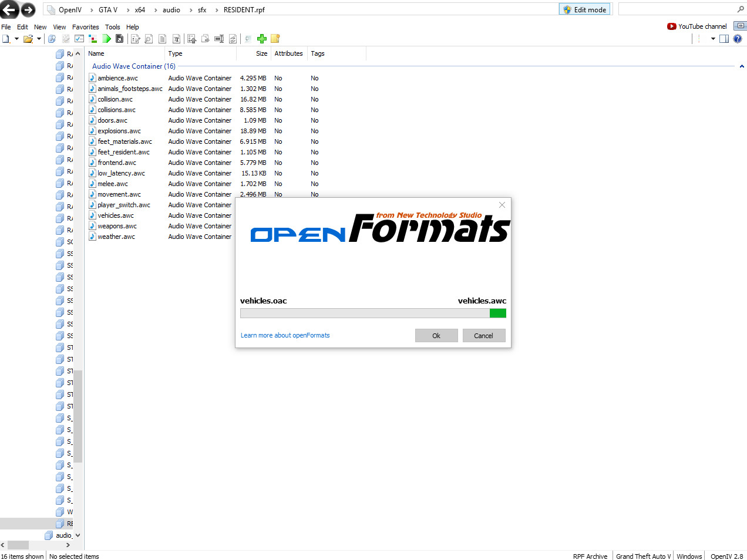Image resolution: width=747 pixels, height=560 pixels.
Task: Expand the chevron before RESIDENT.rpf breadcrumb
Action: tap(217, 10)
